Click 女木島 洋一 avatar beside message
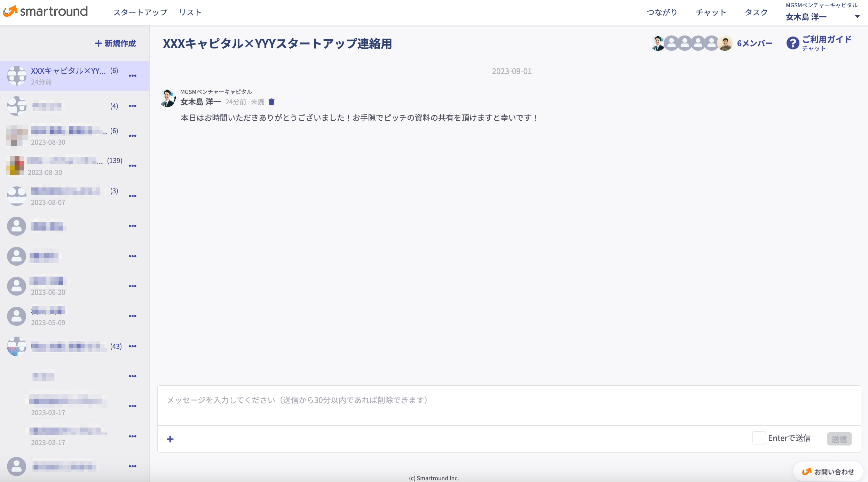The image size is (868, 482). 168,98
